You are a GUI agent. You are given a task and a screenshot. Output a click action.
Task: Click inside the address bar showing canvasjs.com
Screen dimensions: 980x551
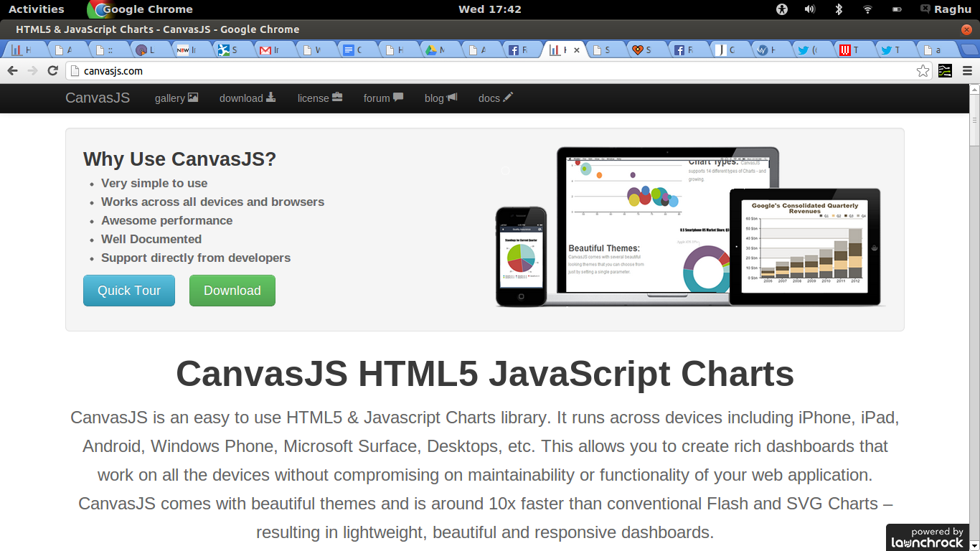click(287, 70)
